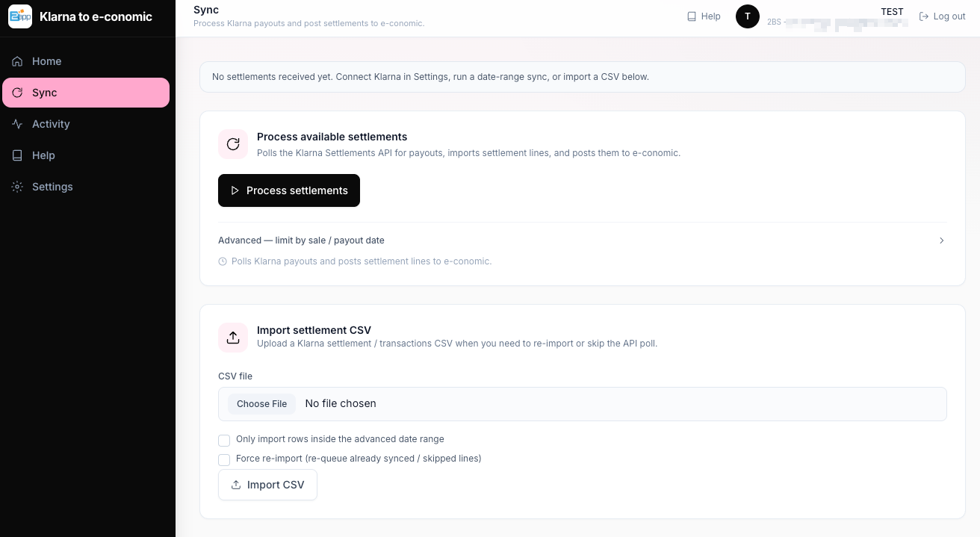
Task: Open Home from the sidebar
Action: click(86, 61)
